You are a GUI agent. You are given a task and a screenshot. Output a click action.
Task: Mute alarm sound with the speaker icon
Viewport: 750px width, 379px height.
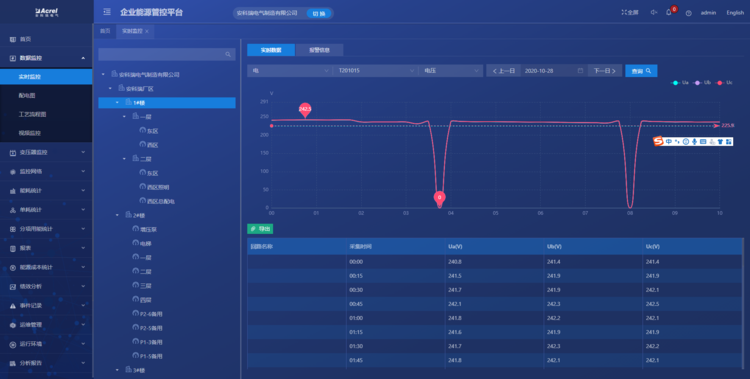653,12
